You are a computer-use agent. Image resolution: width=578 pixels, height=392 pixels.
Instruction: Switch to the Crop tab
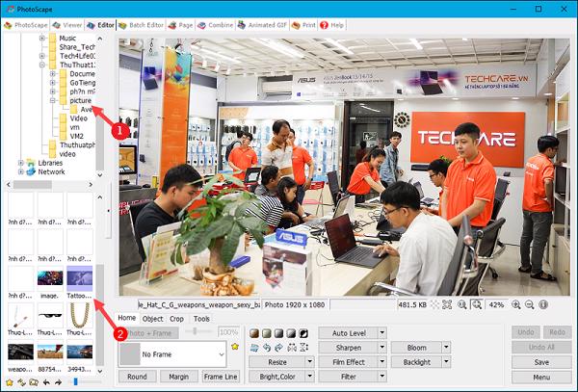click(x=176, y=319)
